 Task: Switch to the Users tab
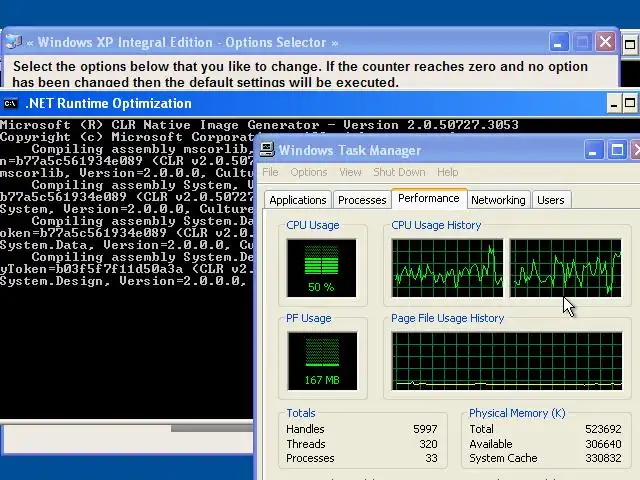click(551, 200)
